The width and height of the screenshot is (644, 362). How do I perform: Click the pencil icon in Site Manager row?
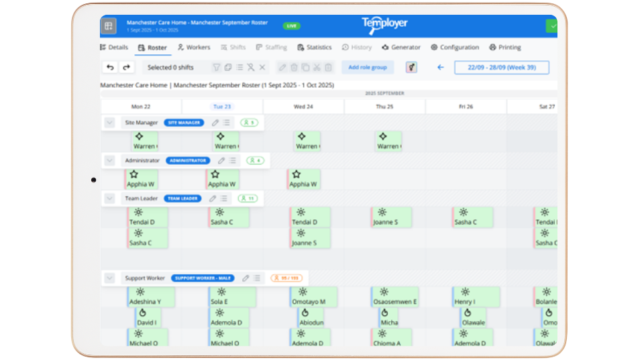(215, 123)
